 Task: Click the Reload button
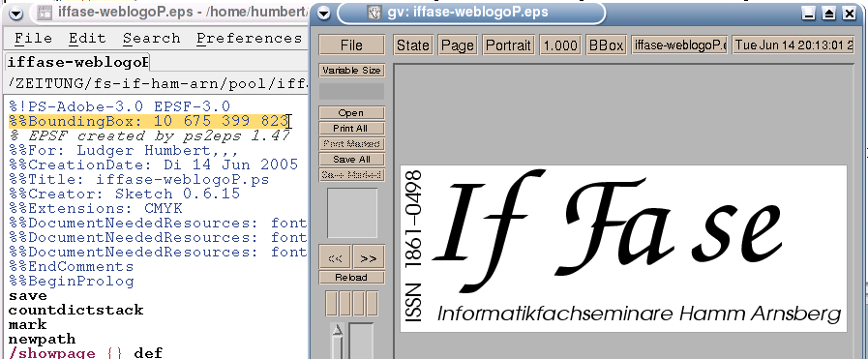[351, 277]
